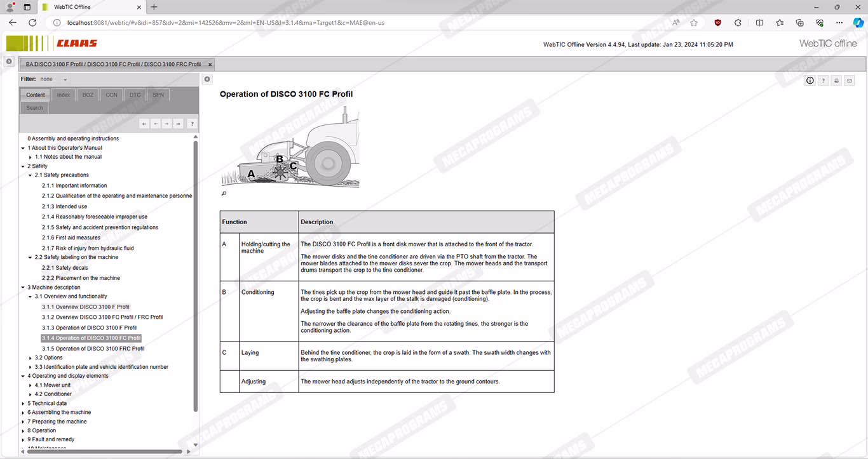This screenshot has height=459, width=868.
Task: Expand the 3.2 Options tree node
Action: click(x=30, y=358)
